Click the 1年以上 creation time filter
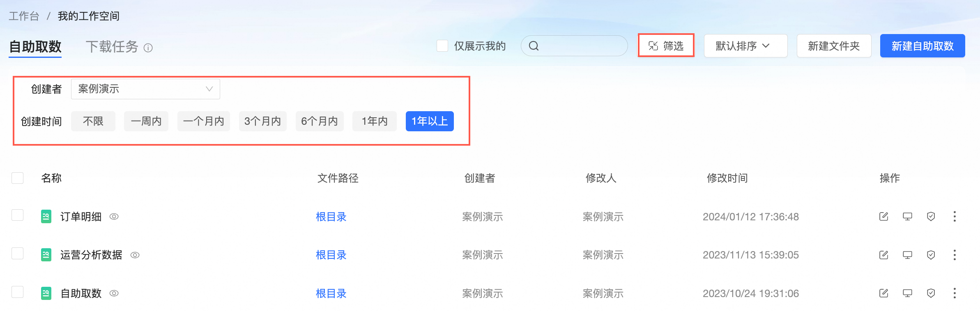The width and height of the screenshot is (980, 311). (x=430, y=121)
